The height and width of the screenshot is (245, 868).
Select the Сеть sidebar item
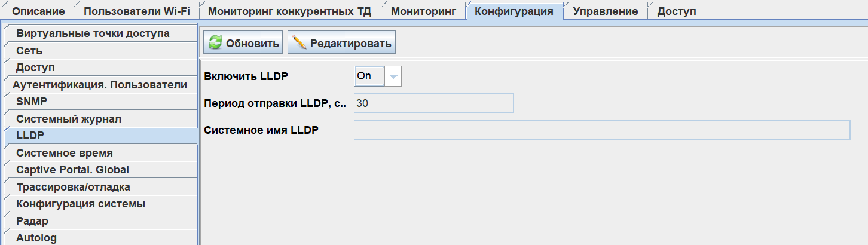pyautogui.click(x=29, y=51)
